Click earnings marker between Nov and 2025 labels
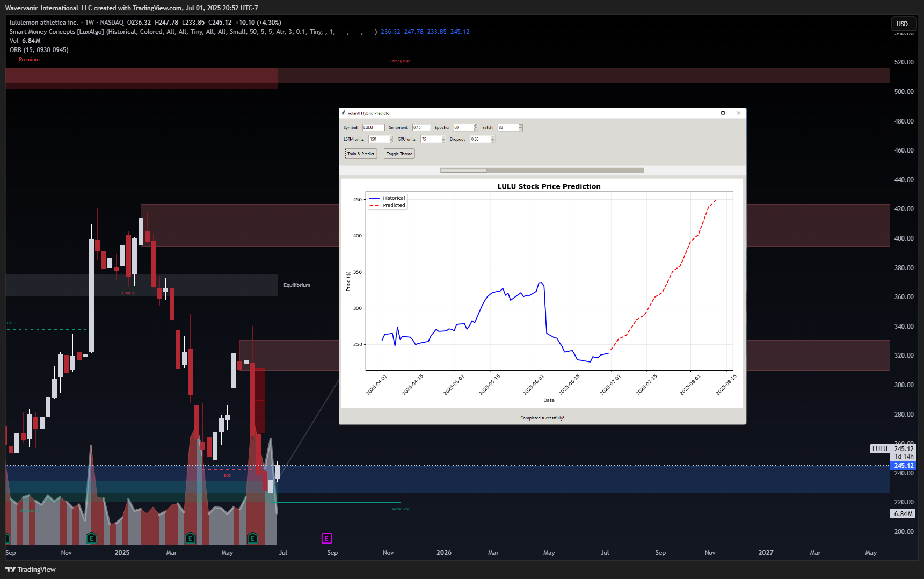 click(91, 538)
